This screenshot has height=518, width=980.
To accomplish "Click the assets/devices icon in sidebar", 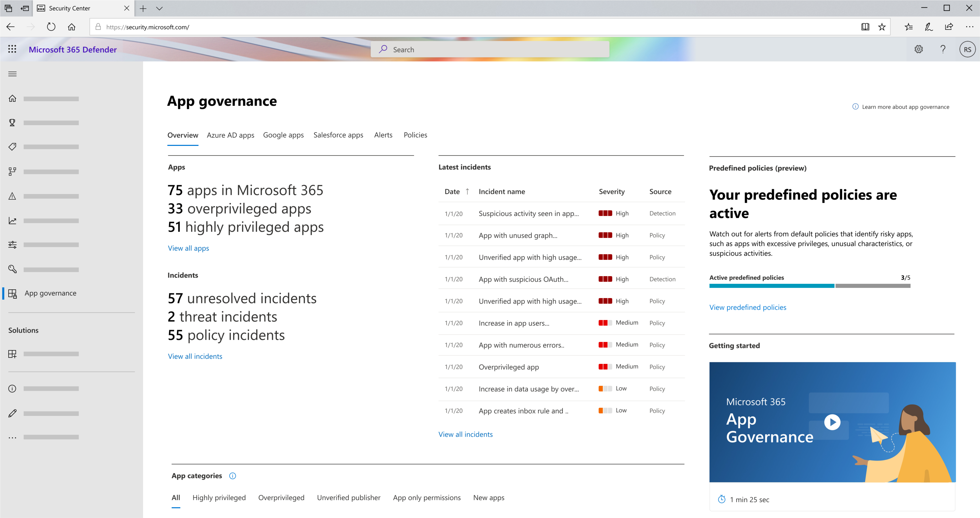I will pos(12,171).
